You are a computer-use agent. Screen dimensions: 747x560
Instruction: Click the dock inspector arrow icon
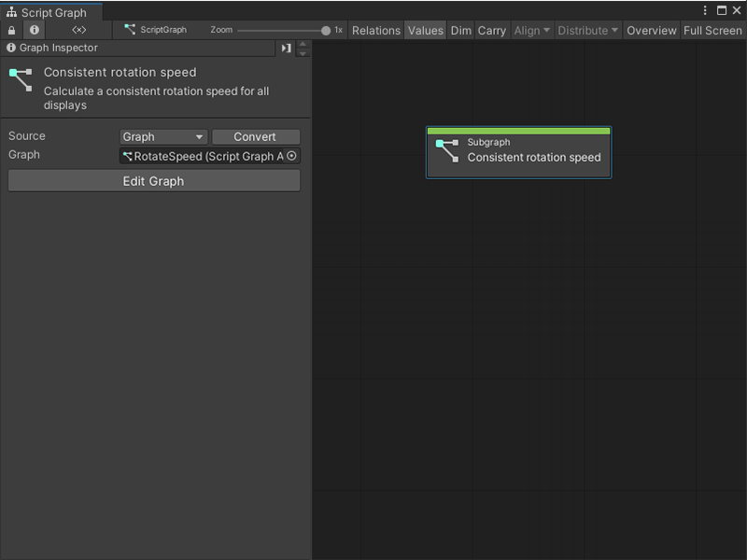point(285,47)
